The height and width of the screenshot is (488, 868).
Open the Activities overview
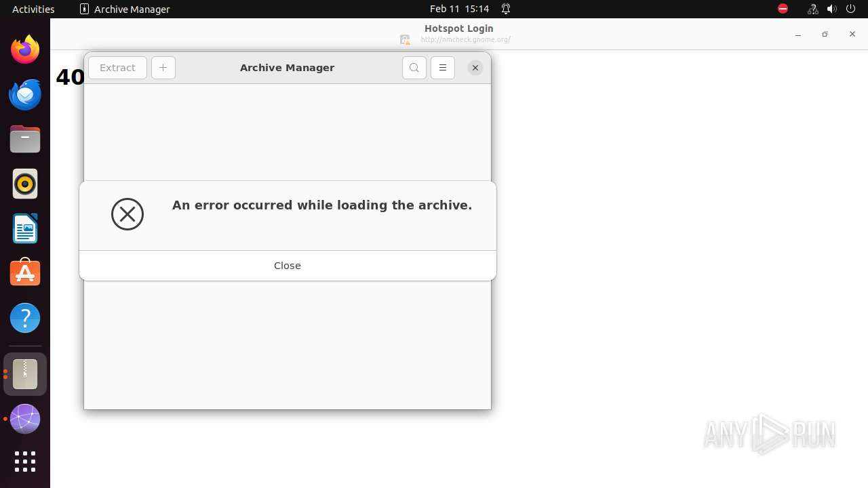(33, 9)
